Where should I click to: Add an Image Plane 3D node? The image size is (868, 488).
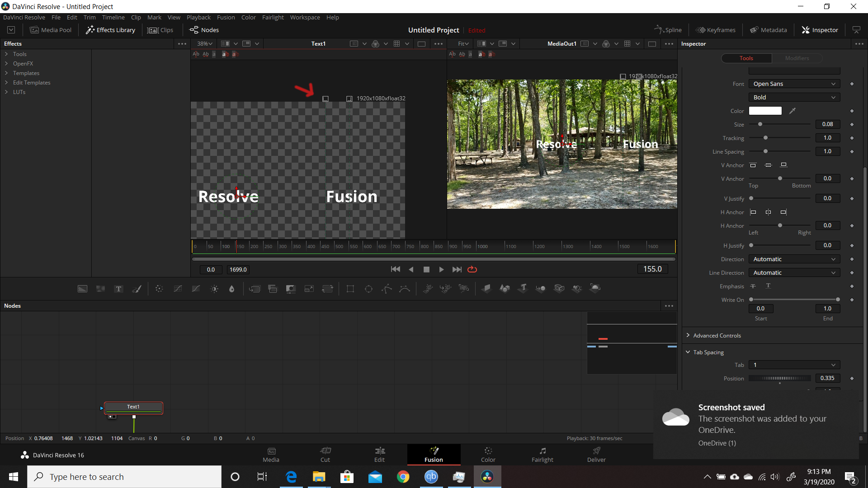pyautogui.click(x=486, y=289)
